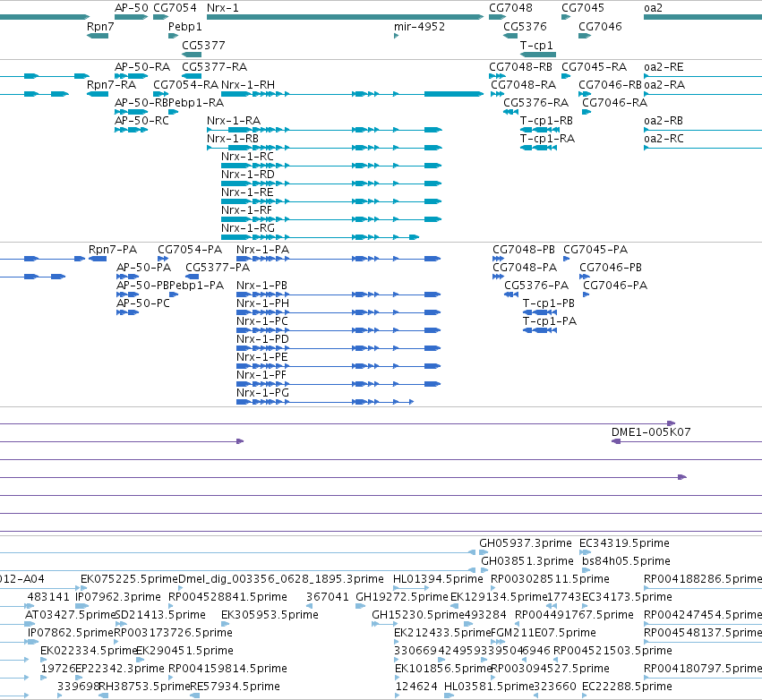This screenshot has width=762, height=700.
Task: Click the Nrx-1-PG protein label
Action: click(262, 392)
